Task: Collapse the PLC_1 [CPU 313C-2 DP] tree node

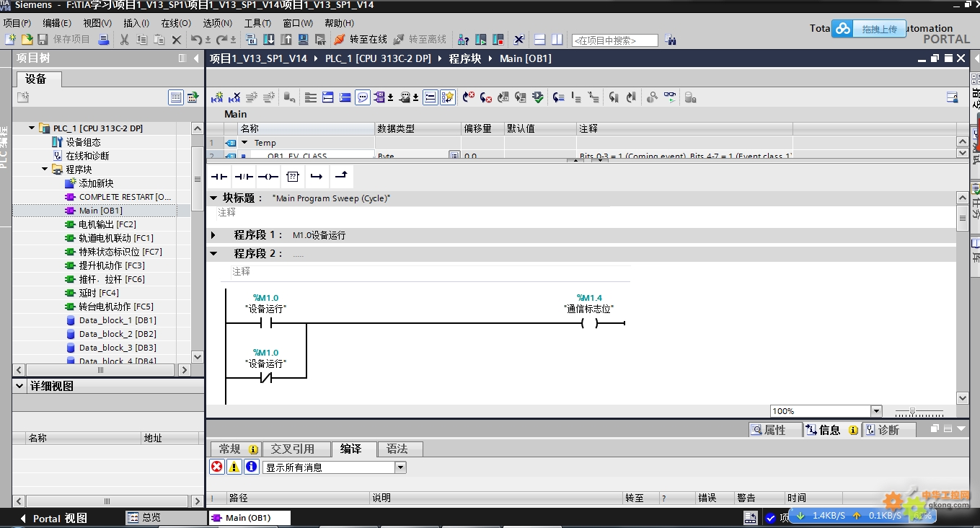Action: pyautogui.click(x=32, y=128)
